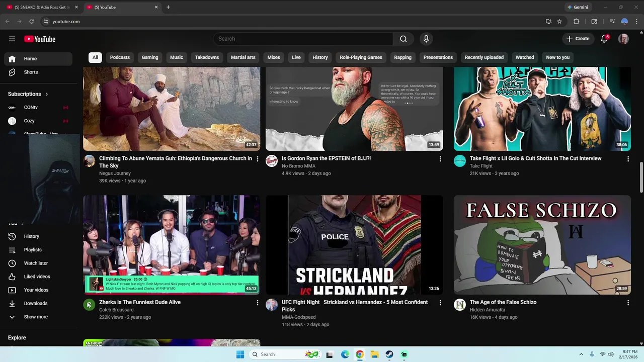Click the YouTube logo
The width and height of the screenshot is (644, 362).
pos(40,39)
